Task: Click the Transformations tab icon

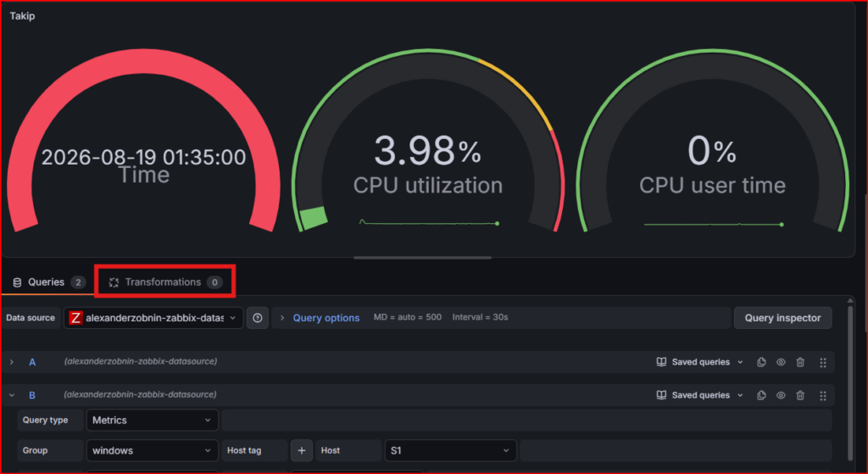Action: tap(114, 282)
